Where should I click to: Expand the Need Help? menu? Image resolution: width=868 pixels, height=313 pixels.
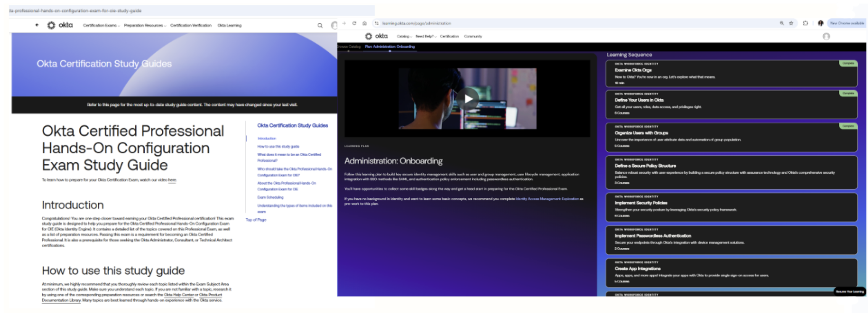coord(426,36)
